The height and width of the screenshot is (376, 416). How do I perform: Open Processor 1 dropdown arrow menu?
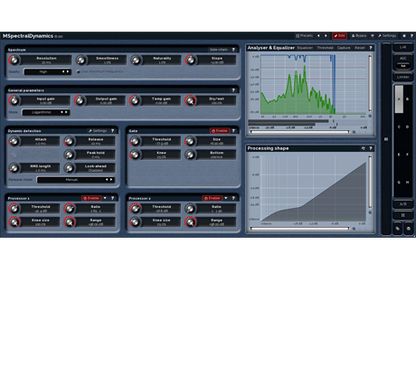105,198
